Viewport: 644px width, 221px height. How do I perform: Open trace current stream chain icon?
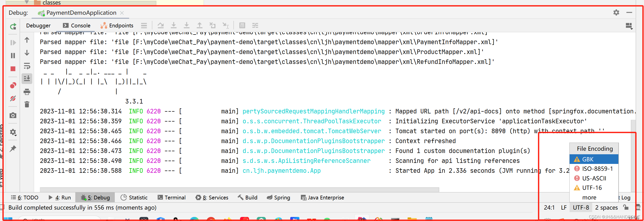[x=255, y=25]
